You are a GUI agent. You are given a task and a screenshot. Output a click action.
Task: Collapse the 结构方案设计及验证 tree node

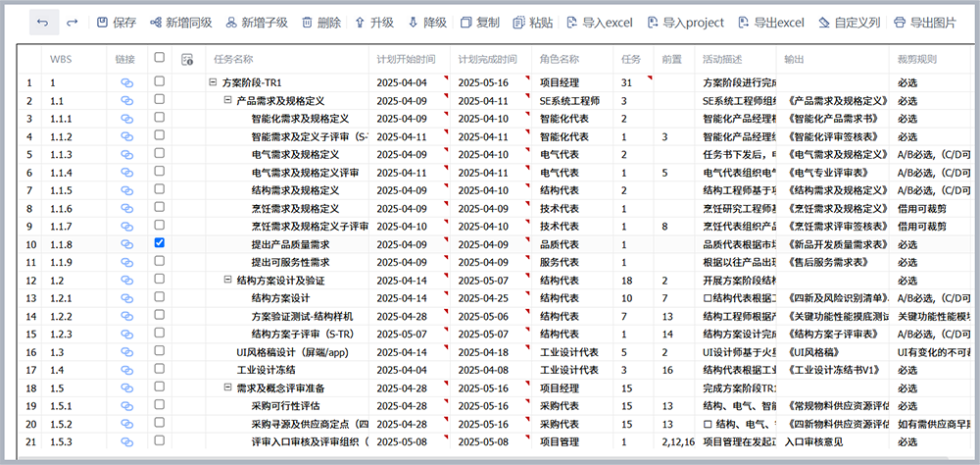[x=227, y=281]
